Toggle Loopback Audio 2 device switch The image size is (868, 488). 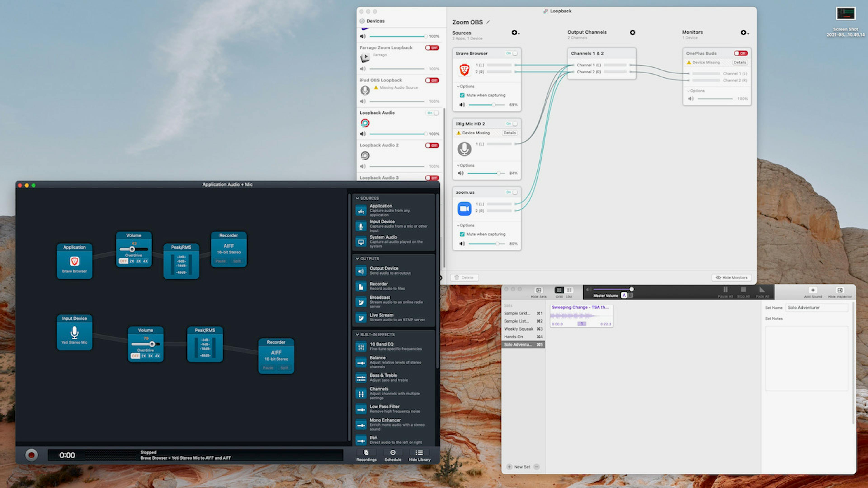pyautogui.click(x=432, y=145)
